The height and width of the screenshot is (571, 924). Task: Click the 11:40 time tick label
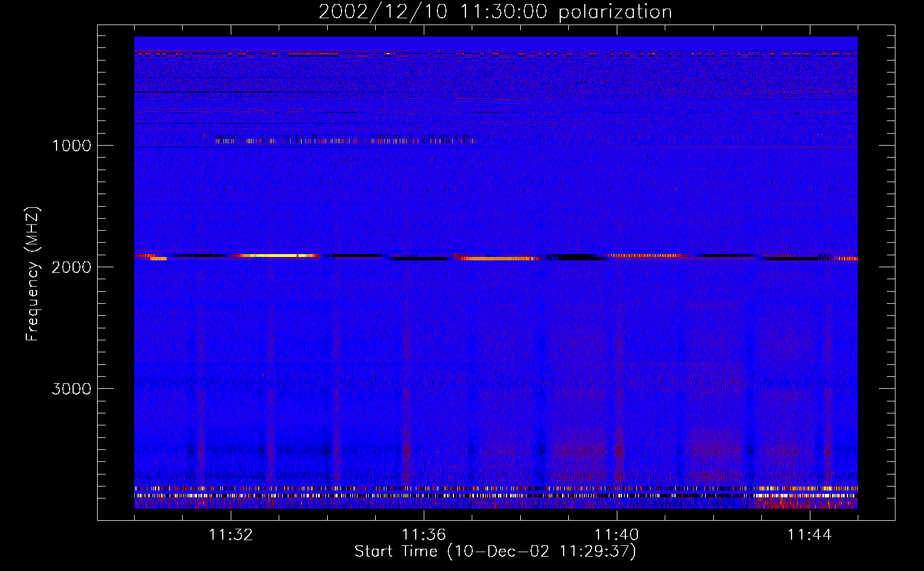[x=617, y=535]
